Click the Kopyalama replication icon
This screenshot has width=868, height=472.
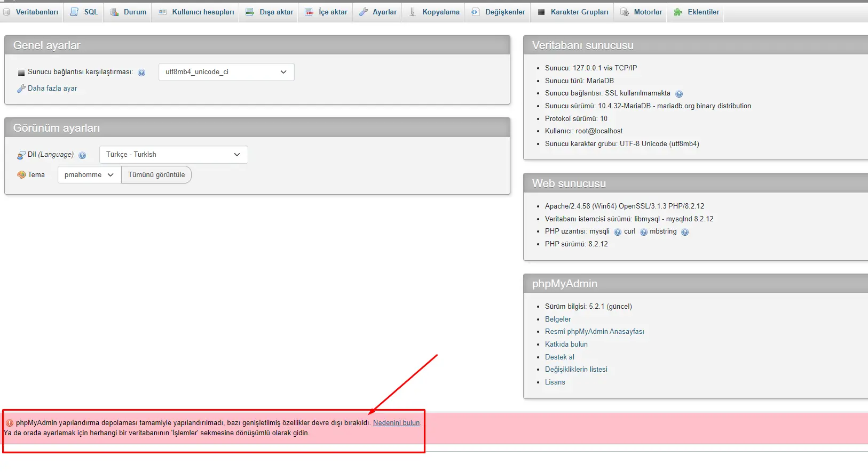click(413, 12)
